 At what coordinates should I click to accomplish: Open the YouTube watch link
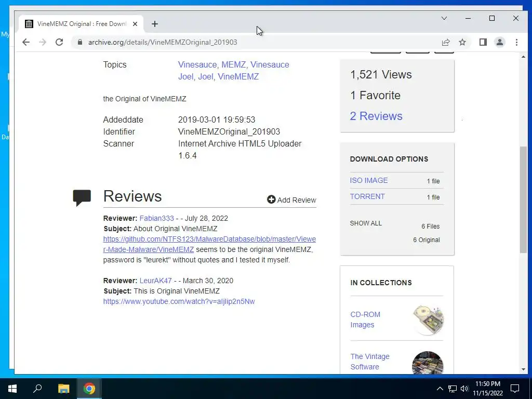179,301
